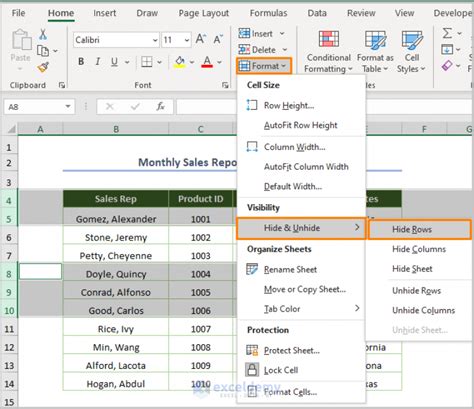Viewport: 474px width, 409px height.
Task: Switch to the View tab
Action: tap(404, 13)
